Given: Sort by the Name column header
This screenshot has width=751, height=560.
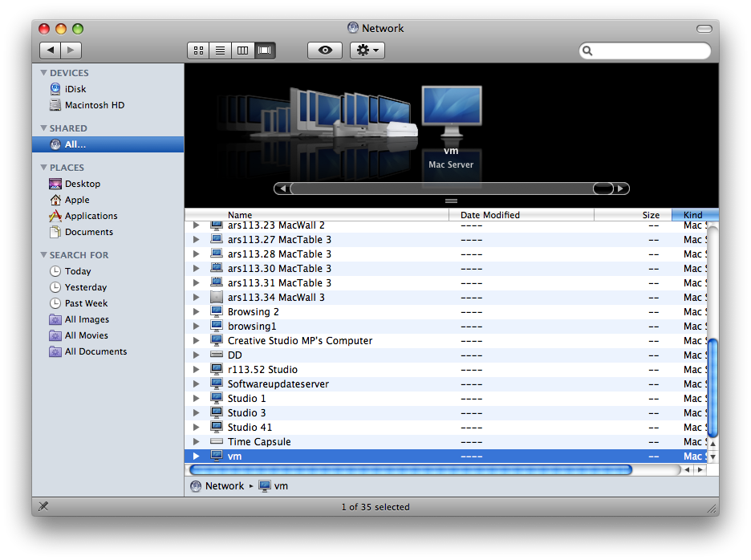Looking at the screenshot, I should [317, 214].
